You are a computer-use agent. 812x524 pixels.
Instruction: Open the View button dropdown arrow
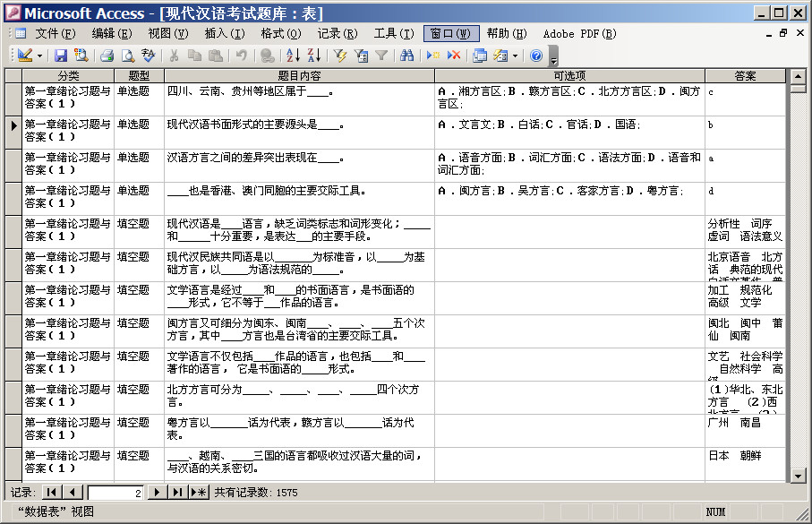[x=40, y=56]
